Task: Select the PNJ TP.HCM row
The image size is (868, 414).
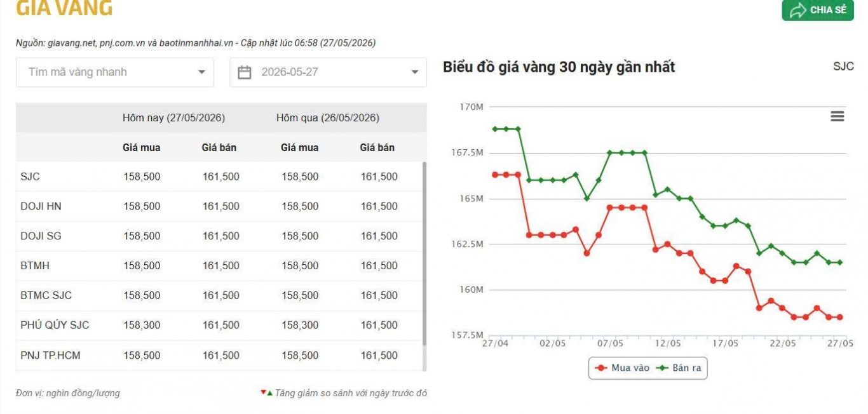Action: 219,355
